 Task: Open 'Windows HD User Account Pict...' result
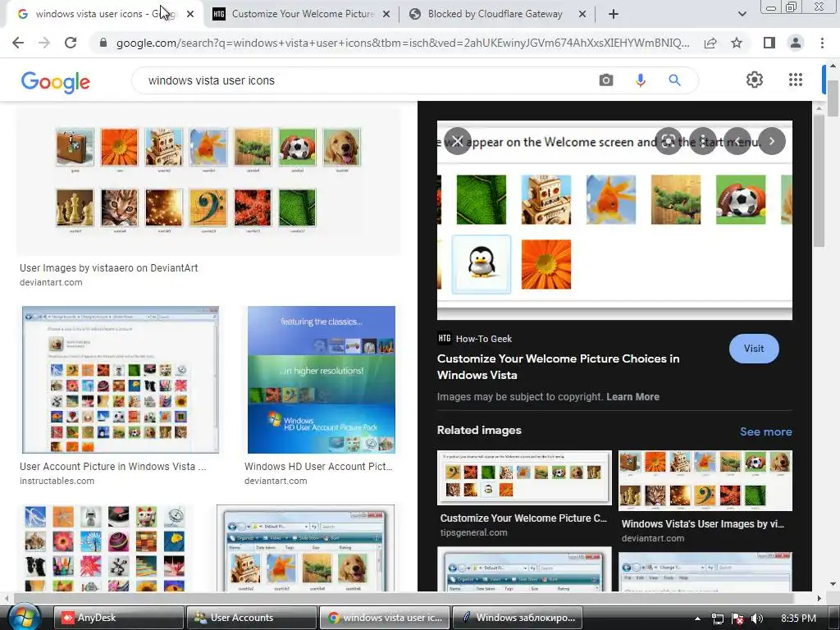[x=322, y=380]
